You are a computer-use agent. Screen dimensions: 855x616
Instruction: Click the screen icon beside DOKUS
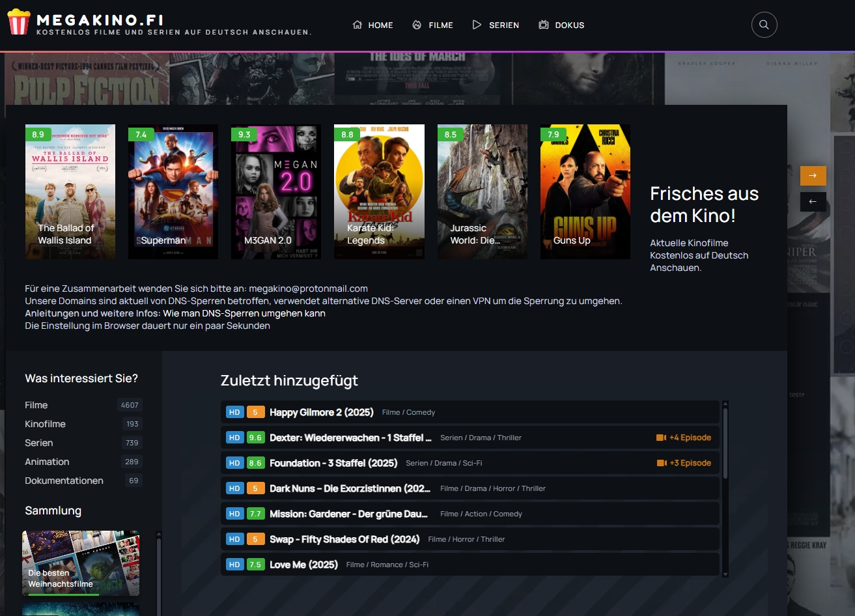point(542,25)
